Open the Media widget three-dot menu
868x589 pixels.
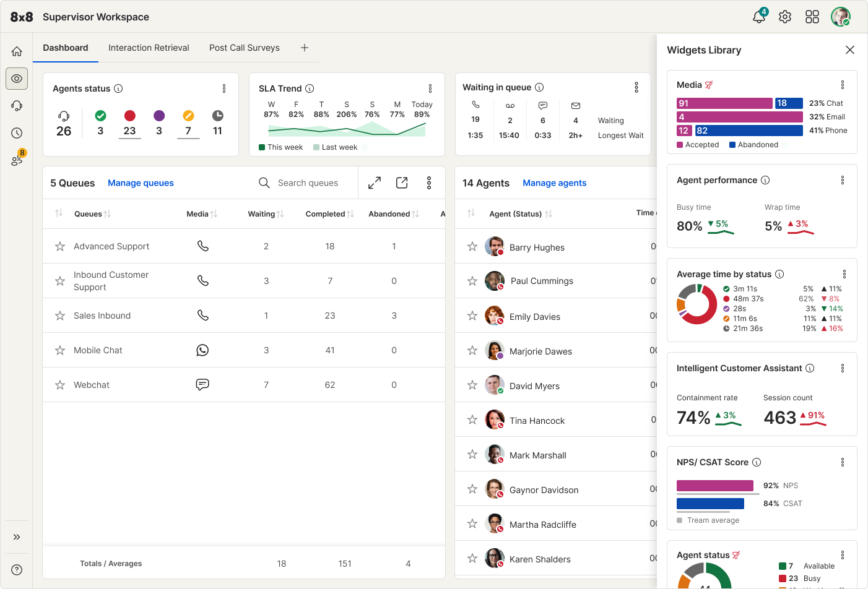coord(843,85)
